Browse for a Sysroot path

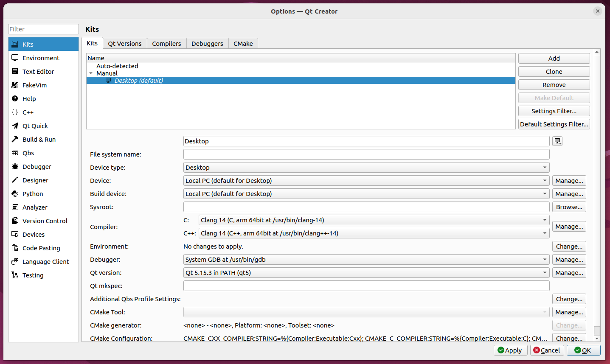point(569,207)
